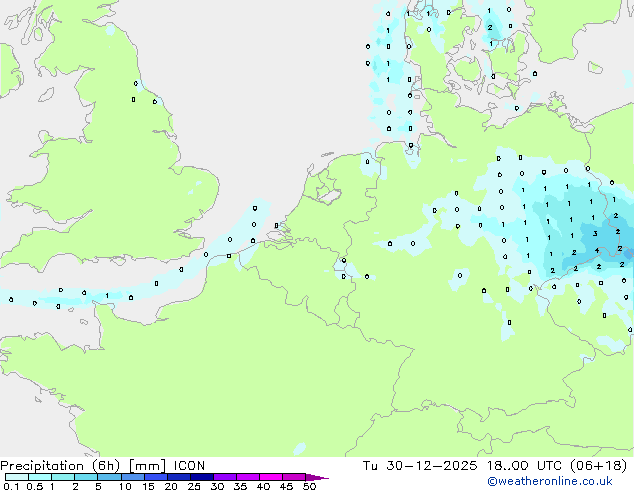
Task: Click the '0.1' legend scale label
Action: (x=11, y=486)
